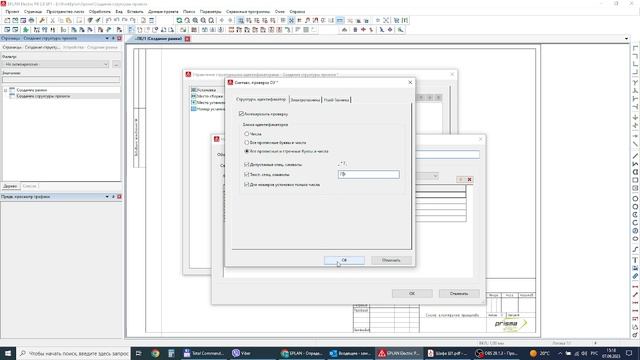640x360 pixels.
Task: Select the first tab 'Структура идентификатор'
Action: click(x=262, y=100)
